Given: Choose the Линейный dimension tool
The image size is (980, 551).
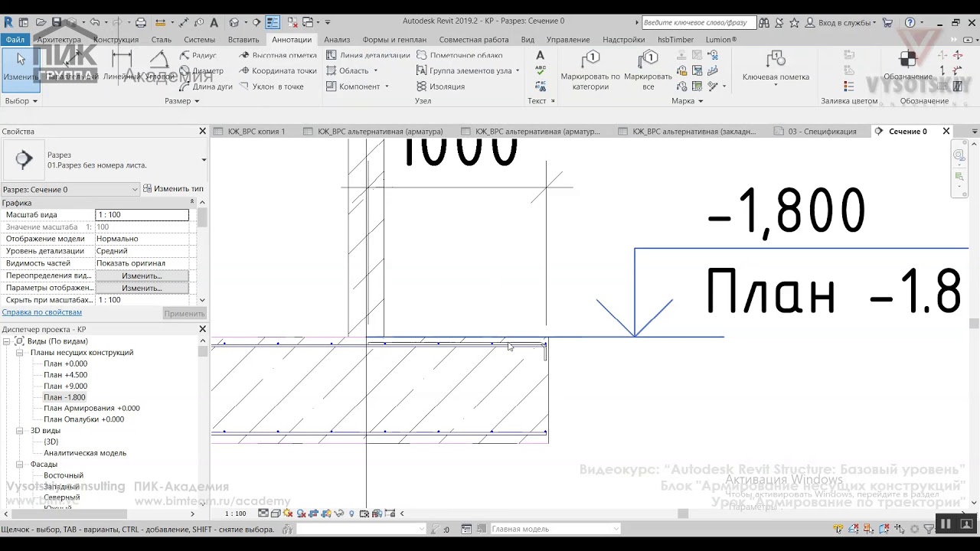Looking at the screenshot, I should pyautogui.click(x=121, y=67).
